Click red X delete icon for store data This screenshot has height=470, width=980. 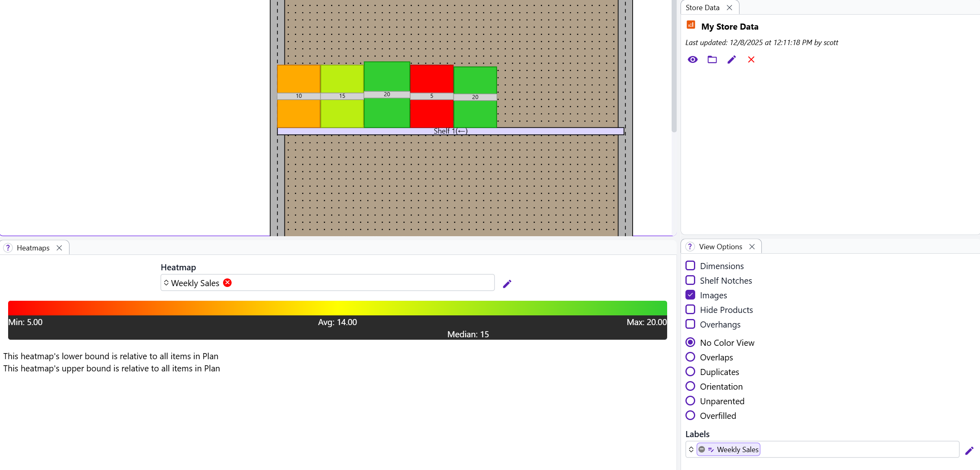click(x=751, y=60)
